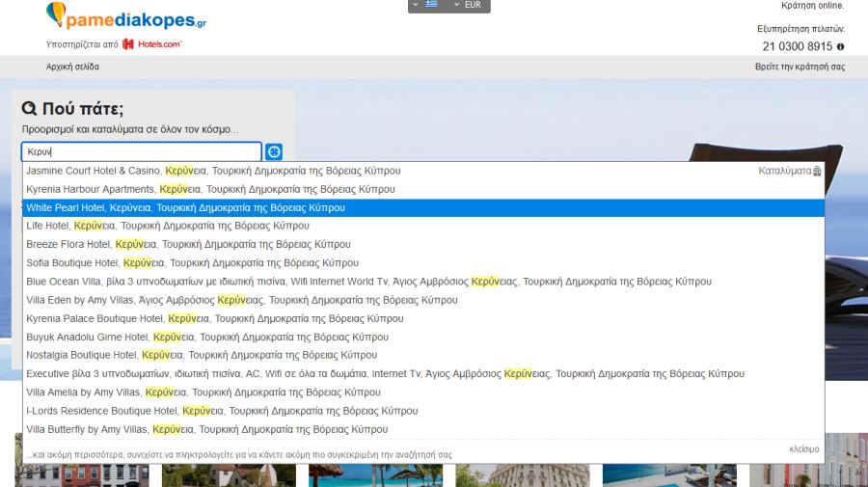Select Villa Amelia by Amy Villas suggestion
The width and height of the screenshot is (868, 487).
[x=423, y=392]
